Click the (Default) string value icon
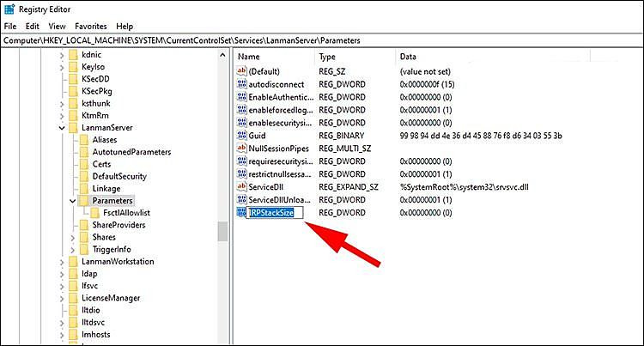The height and width of the screenshot is (346, 644). [241, 71]
